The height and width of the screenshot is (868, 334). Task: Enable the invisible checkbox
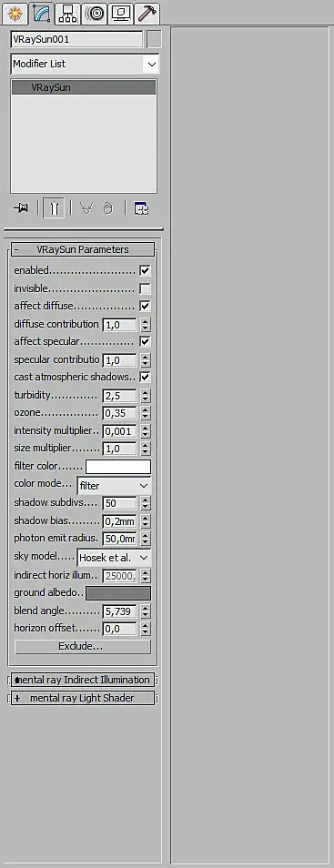coord(145,288)
